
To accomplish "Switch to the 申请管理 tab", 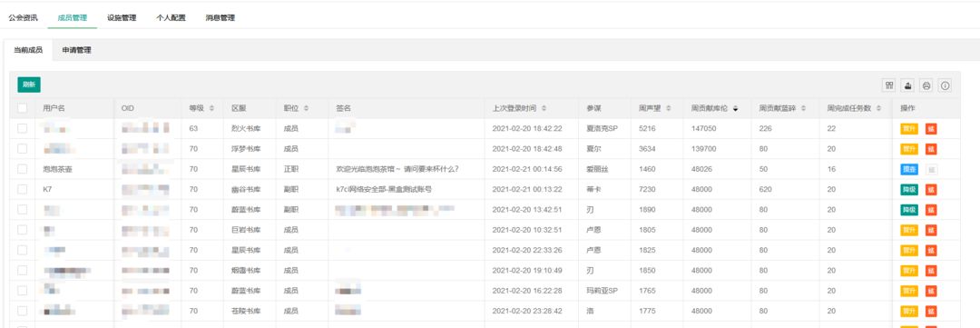I will pos(77,50).
